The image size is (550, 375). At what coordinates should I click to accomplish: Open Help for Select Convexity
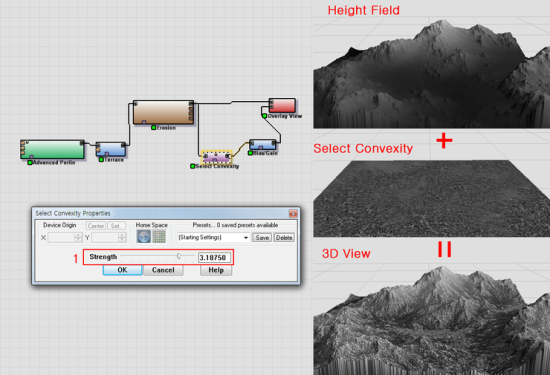tap(216, 270)
